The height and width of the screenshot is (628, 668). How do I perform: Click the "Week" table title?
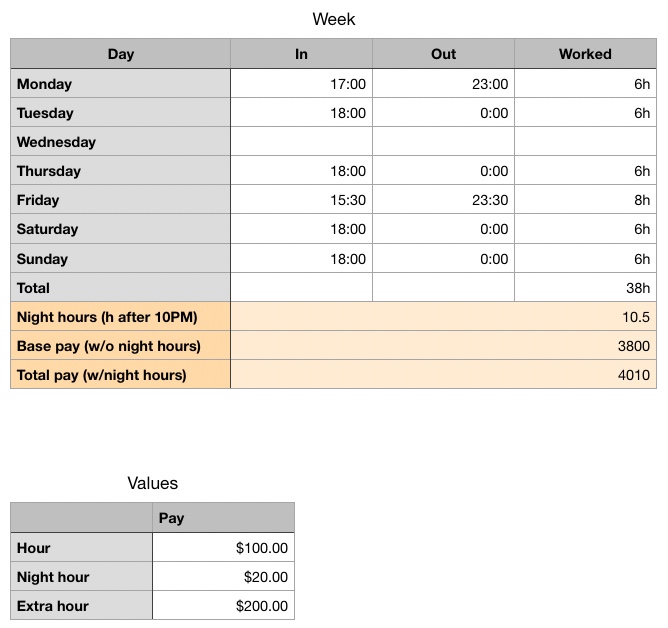[x=333, y=19]
